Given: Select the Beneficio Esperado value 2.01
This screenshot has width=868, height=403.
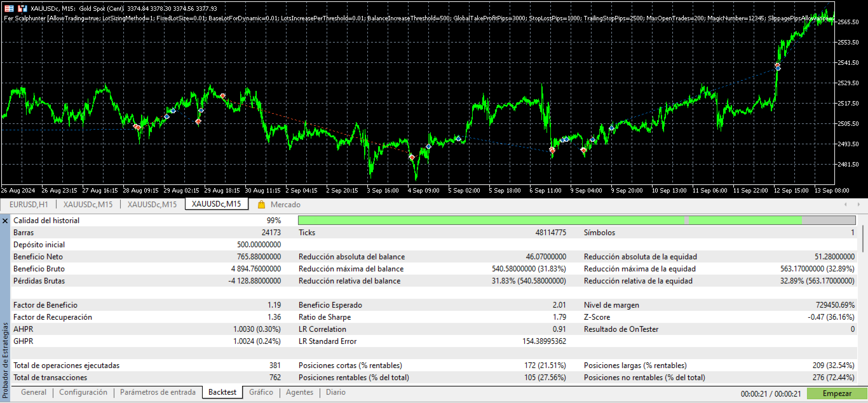Looking at the screenshot, I should coord(559,305).
